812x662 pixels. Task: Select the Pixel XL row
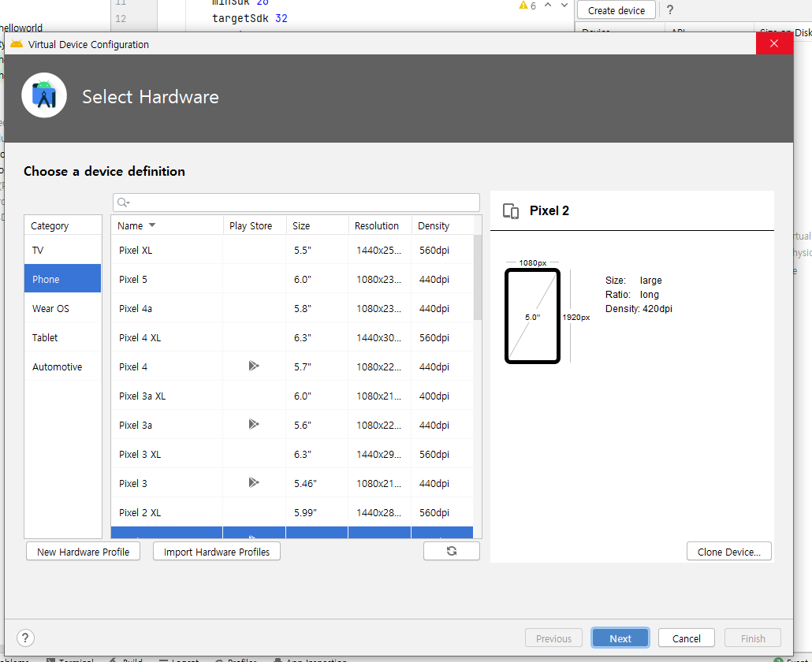pyautogui.click(x=292, y=250)
